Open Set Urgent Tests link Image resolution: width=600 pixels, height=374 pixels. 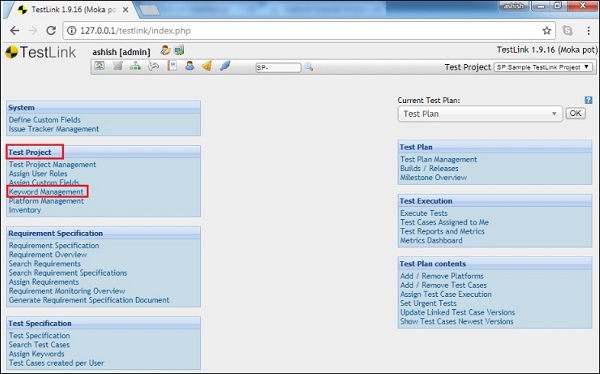click(428, 303)
